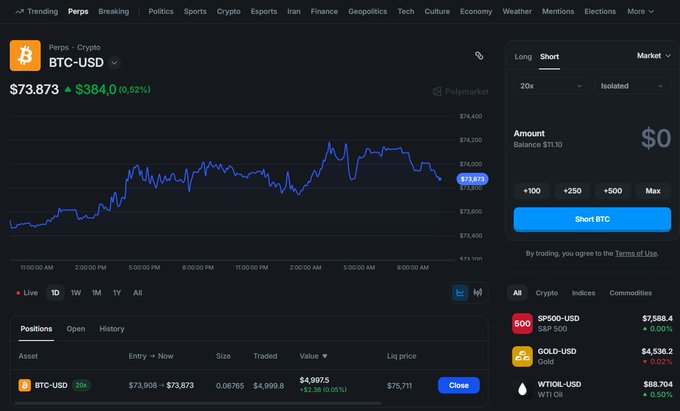Add +500 to amount

click(x=612, y=191)
